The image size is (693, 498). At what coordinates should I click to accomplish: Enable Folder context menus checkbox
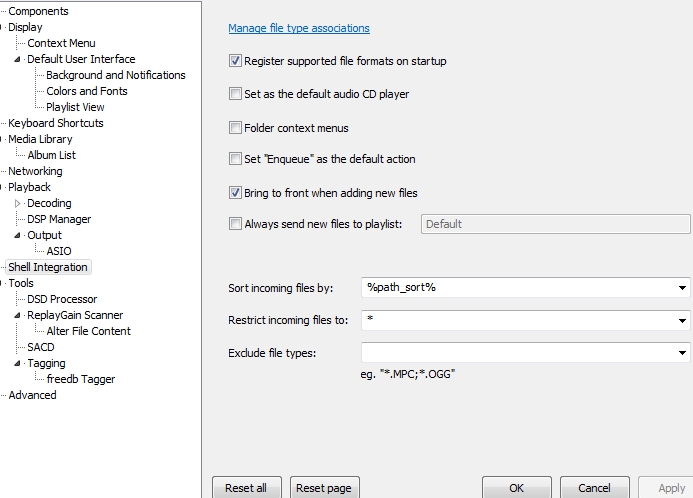235,128
